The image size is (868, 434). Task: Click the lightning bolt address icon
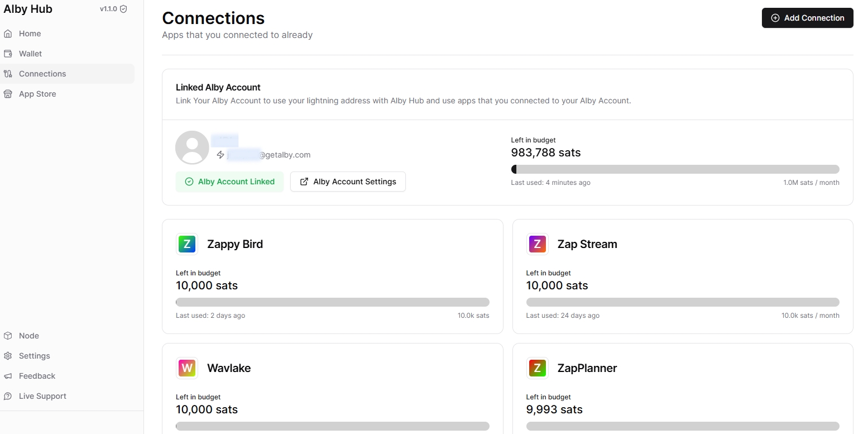click(220, 155)
